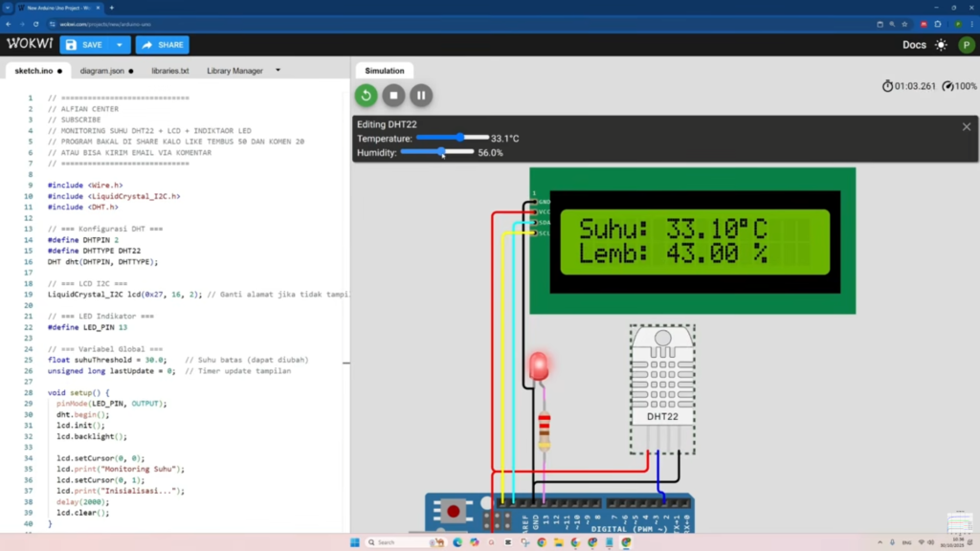Open File Explorer from taskbar
The height and width of the screenshot is (551, 980).
point(558,542)
